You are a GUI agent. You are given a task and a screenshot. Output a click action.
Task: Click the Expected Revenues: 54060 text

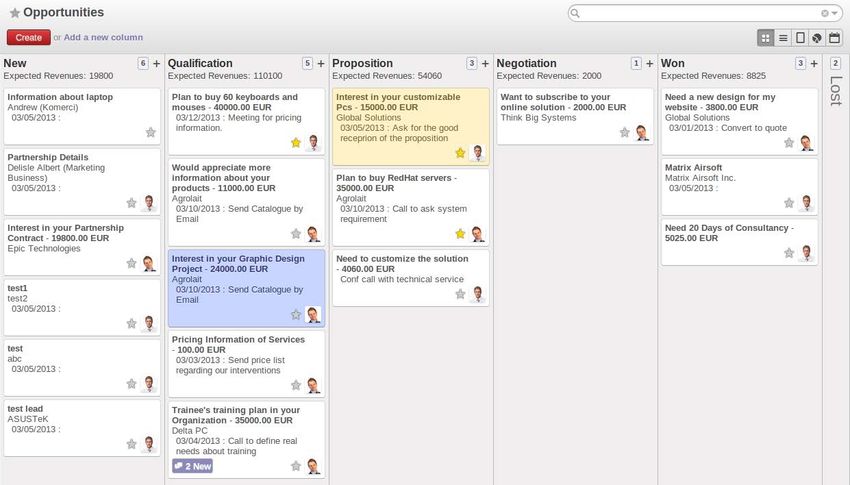click(x=387, y=76)
